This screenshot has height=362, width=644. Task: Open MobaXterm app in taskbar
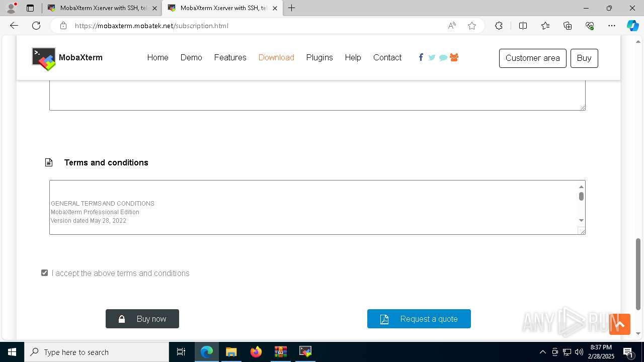point(305,352)
